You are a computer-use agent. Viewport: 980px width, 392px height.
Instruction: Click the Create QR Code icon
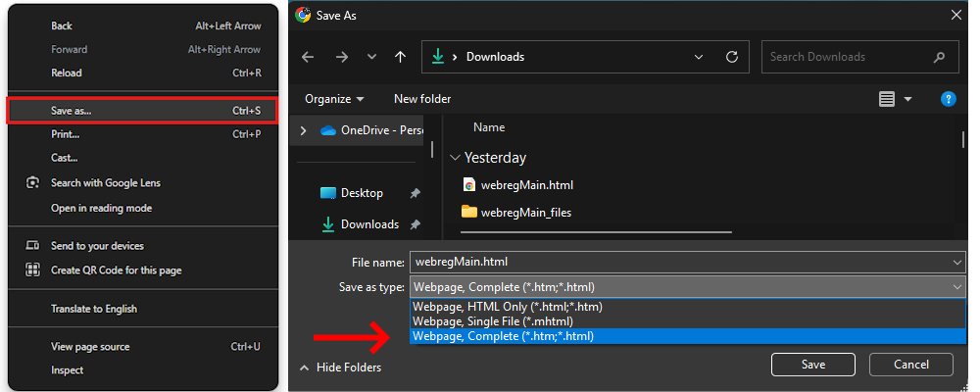pos(32,270)
